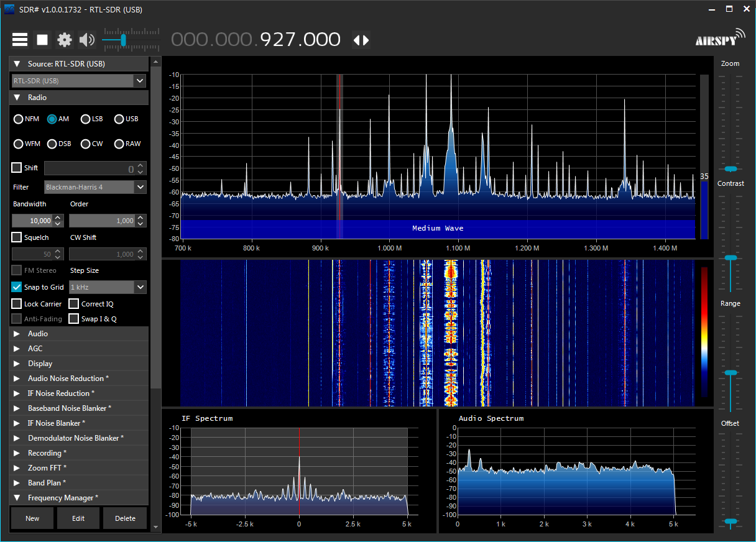The image size is (756, 542).
Task: Click the Zoom slider handle
Action: point(730,168)
